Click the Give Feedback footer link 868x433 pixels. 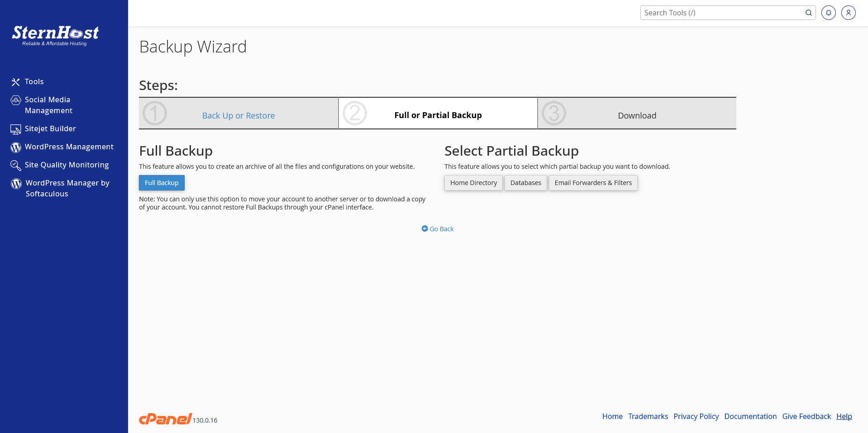click(x=806, y=416)
